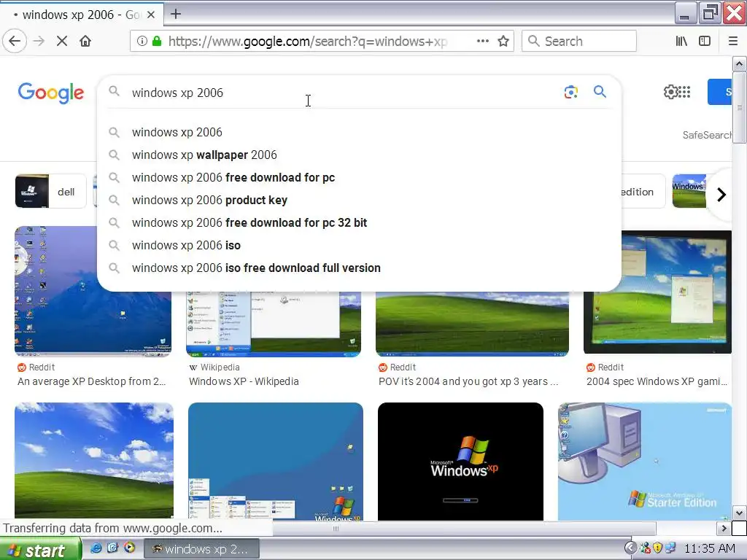Viewport: 747px width, 560px height.
Task: Open the Google apps grid
Action: click(684, 91)
